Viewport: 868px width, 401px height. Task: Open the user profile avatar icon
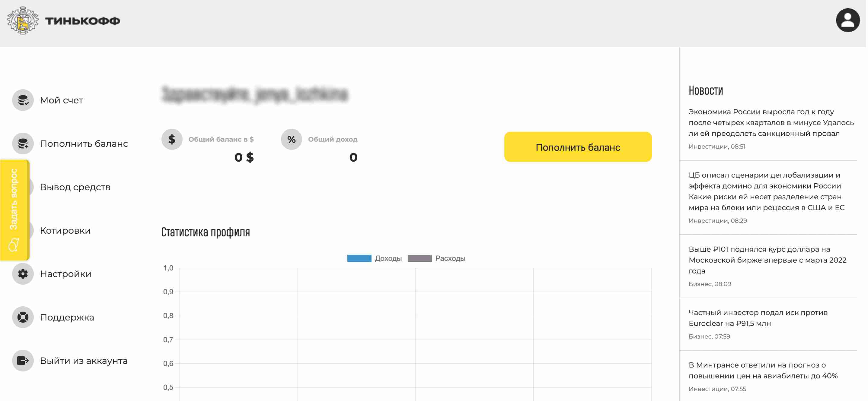pyautogui.click(x=848, y=21)
